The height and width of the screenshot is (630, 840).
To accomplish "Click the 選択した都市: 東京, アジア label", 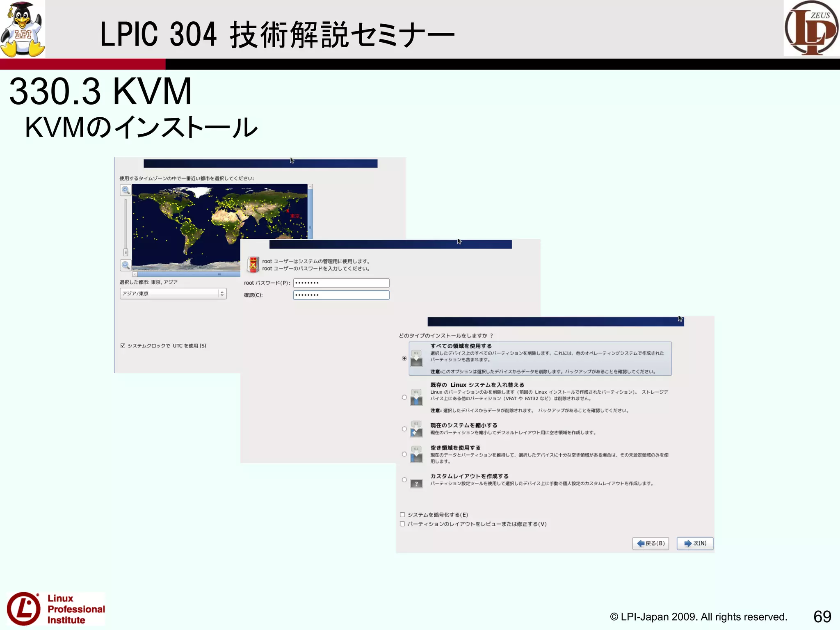I will 148,282.
